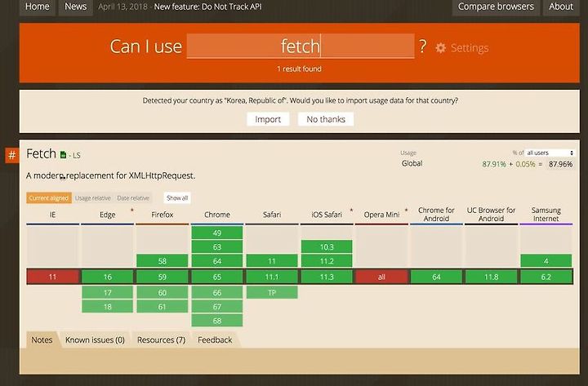The width and height of the screenshot is (588, 386).
Task: Click the Import usage data button
Action: (x=268, y=119)
